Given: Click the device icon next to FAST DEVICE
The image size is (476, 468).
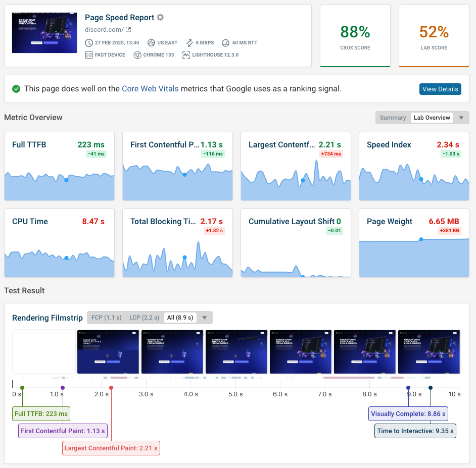Looking at the screenshot, I should [x=88, y=55].
